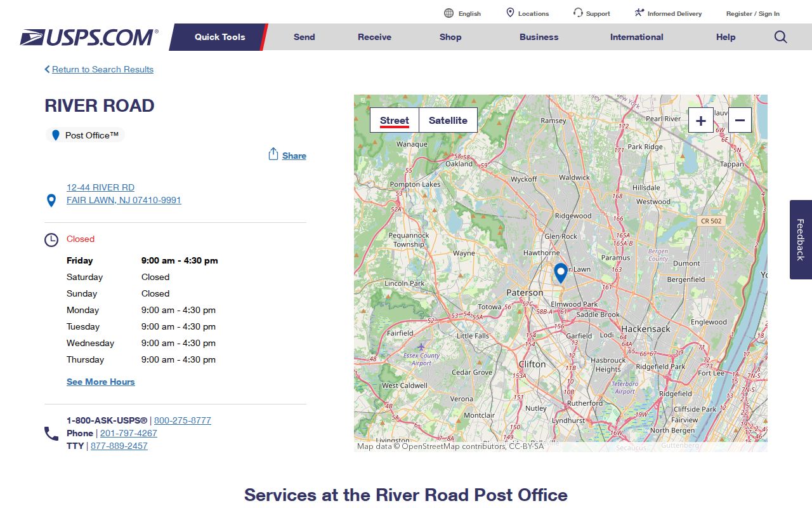The height and width of the screenshot is (508, 812).
Task: Click the address pin icon beside 12-44 River Rd
Action: click(x=51, y=201)
